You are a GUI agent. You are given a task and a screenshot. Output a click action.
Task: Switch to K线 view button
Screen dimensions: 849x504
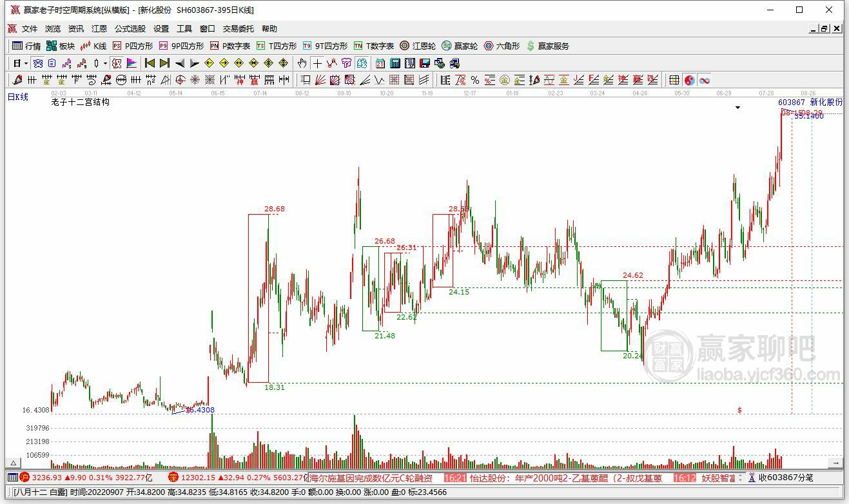pos(93,46)
